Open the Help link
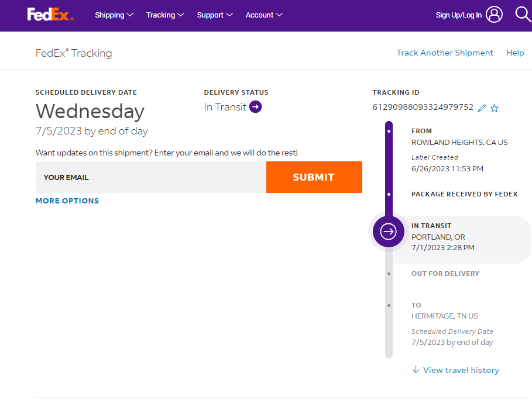The height and width of the screenshot is (401, 532). point(515,53)
